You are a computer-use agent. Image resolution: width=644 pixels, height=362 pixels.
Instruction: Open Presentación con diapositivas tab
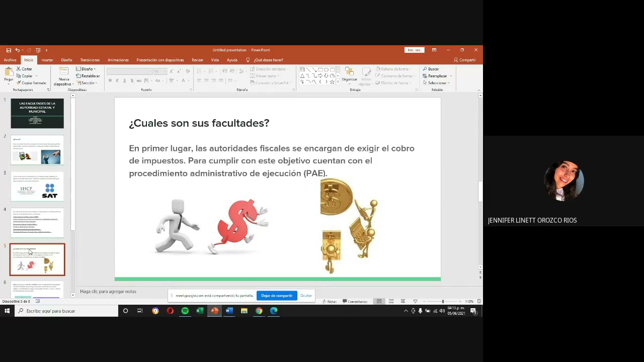[x=160, y=60]
